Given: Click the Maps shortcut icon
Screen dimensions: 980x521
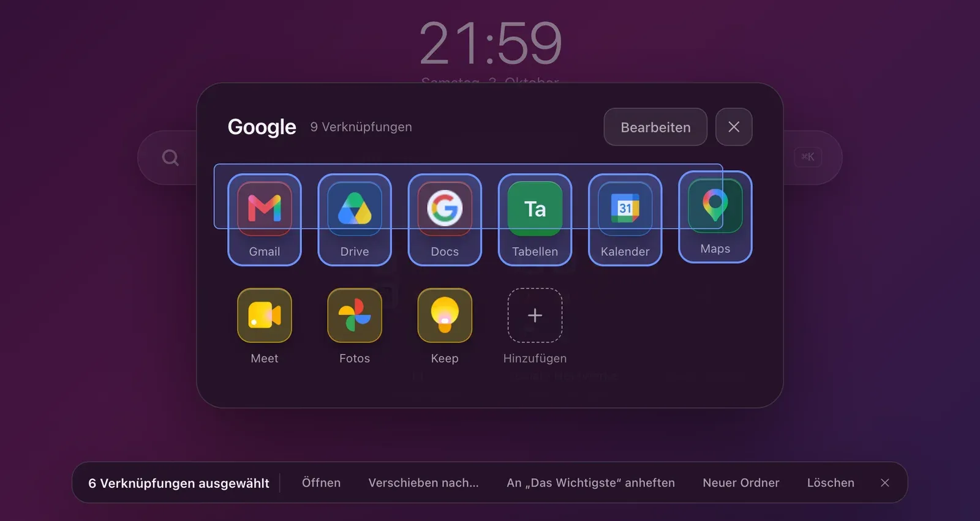Looking at the screenshot, I should pos(715,206).
